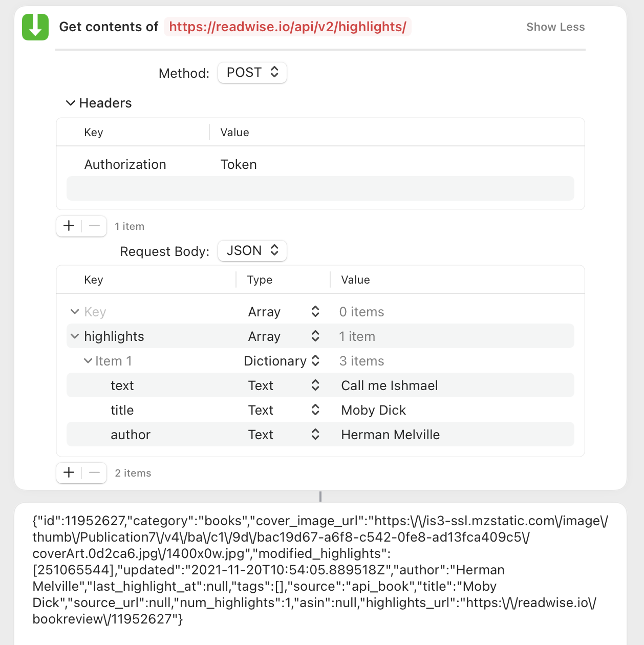Change type of the author field
Viewport: 644px width, 645px height.
(x=315, y=435)
